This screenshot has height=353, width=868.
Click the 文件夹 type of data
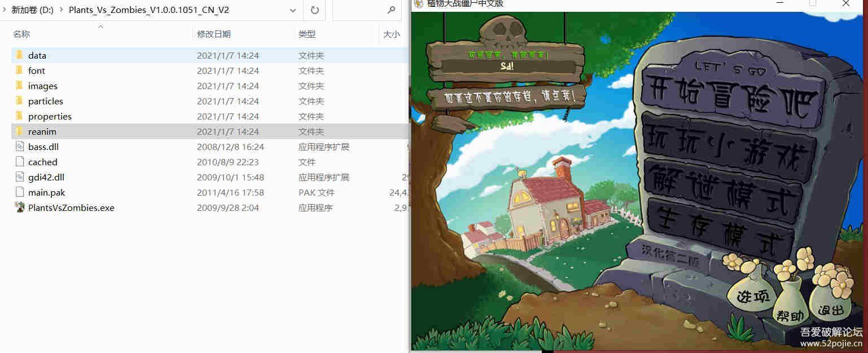311,55
